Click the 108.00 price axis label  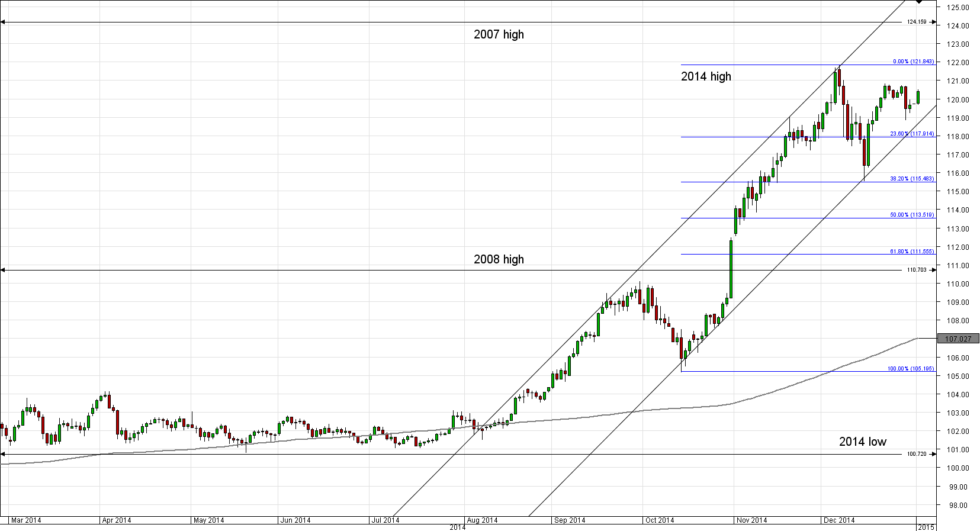pos(957,321)
